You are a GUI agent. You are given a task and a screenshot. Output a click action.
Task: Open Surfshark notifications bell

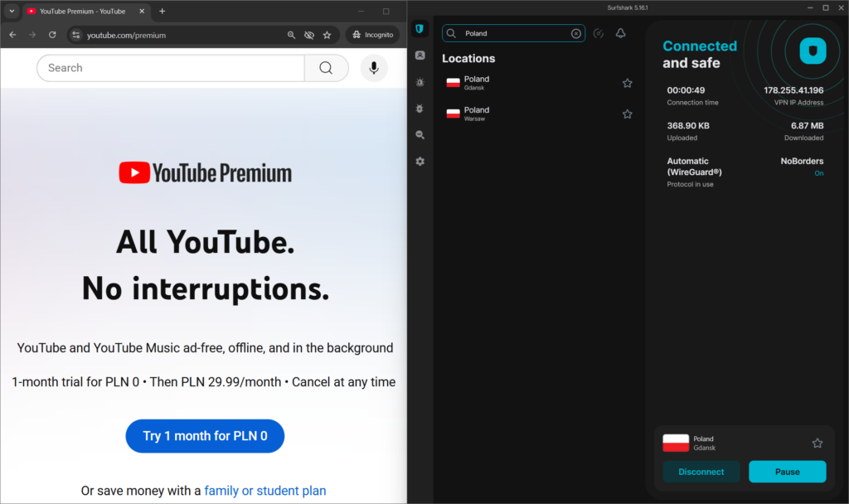point(620,33)
